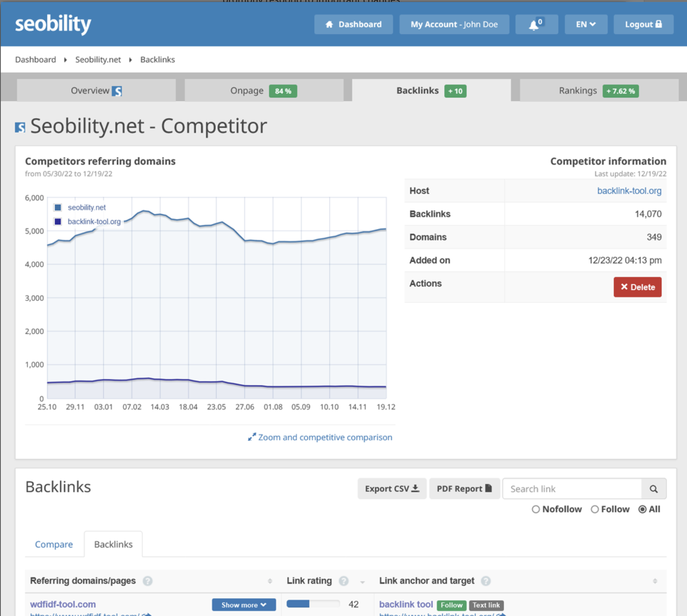
Task: Select the Nofollow radio button
Action: pos(535,509)
